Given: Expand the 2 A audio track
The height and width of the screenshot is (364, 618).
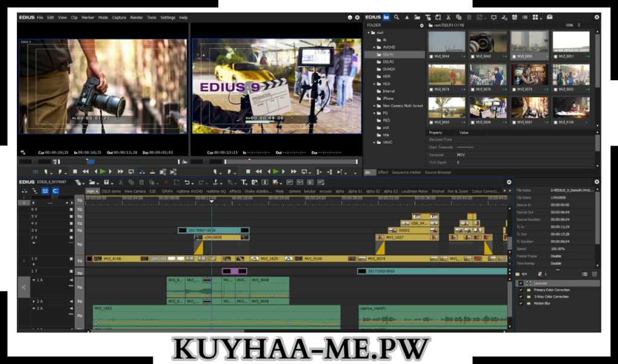Looking at the screenshot, I should click(x=34, y=301).
